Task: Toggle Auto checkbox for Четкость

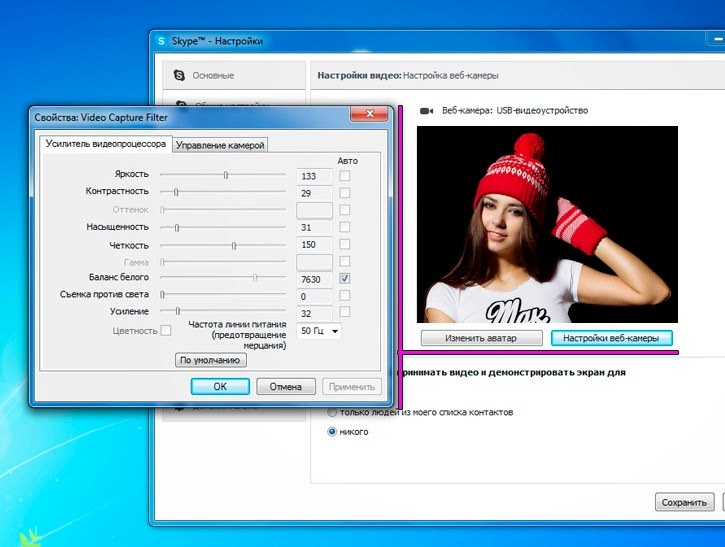Action: pos(344,244)
